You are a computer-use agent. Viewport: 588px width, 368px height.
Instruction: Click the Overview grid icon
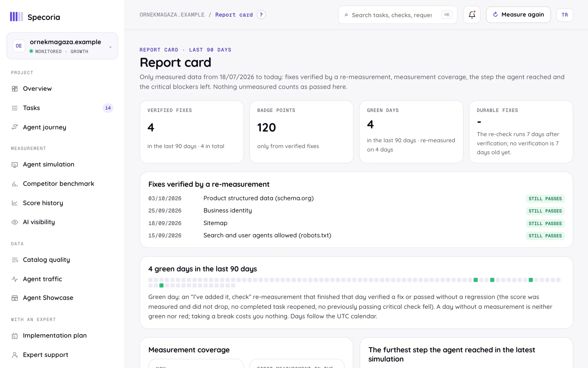15,89
